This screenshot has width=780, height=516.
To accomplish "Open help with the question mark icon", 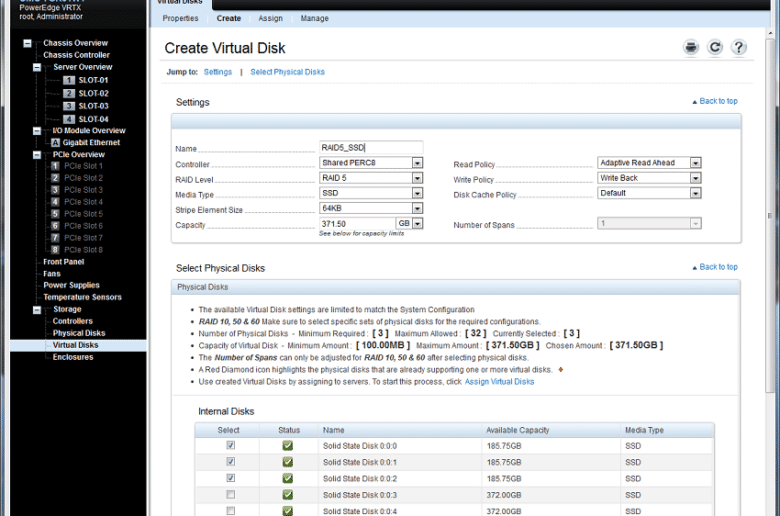I will pos(739,47).
